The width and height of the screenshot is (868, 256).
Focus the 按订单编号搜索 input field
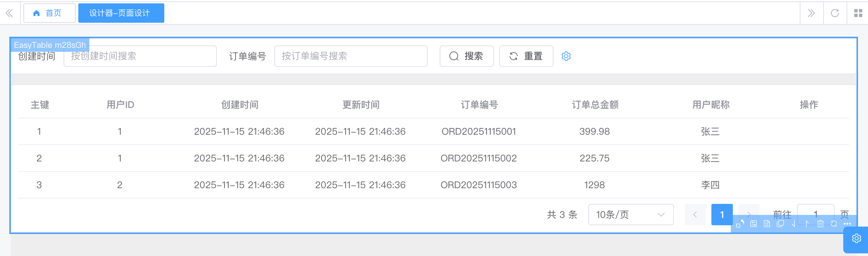[x=350, y=56]
